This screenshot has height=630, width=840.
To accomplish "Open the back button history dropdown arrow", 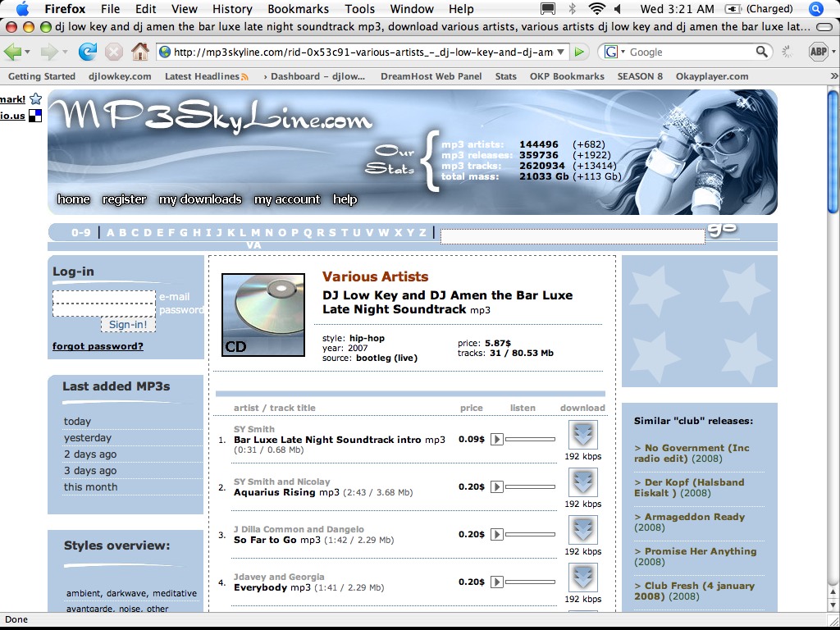I will [x=27, y=52].
